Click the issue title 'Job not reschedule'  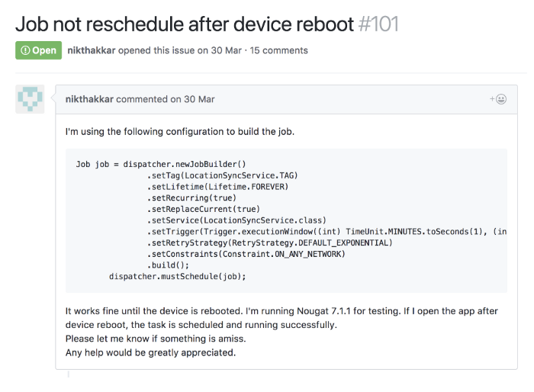[185, 24]
